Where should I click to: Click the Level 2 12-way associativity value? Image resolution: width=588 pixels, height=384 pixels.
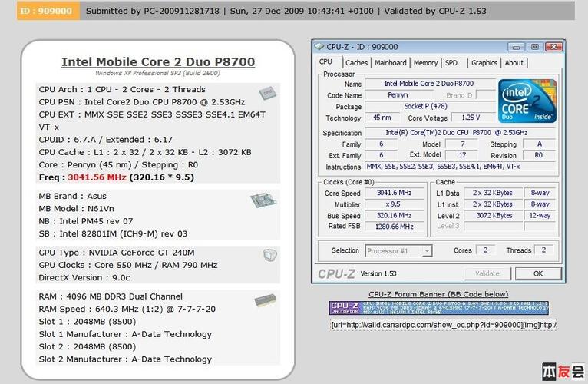click(540, 216)
